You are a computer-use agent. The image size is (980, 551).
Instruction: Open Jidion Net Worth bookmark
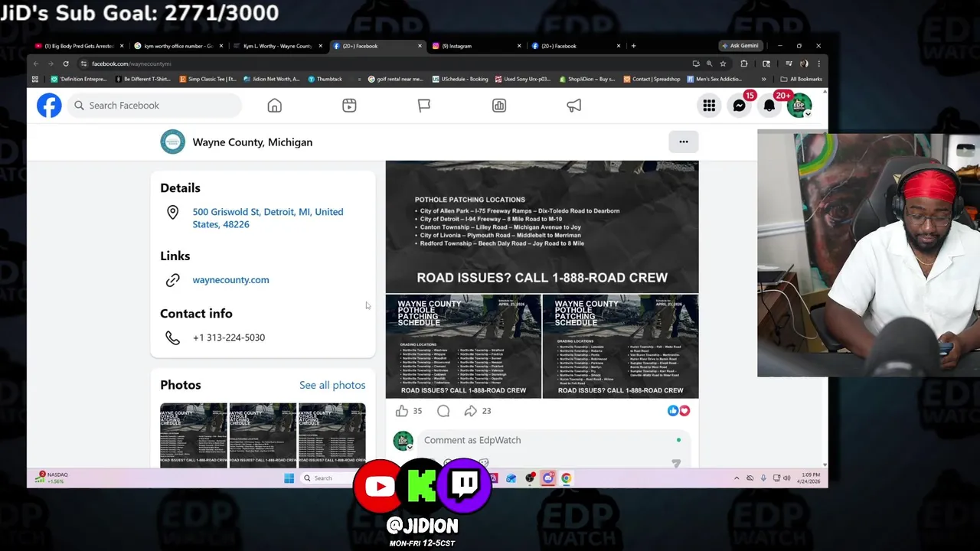pyautogui.click(x=272, y=79)
